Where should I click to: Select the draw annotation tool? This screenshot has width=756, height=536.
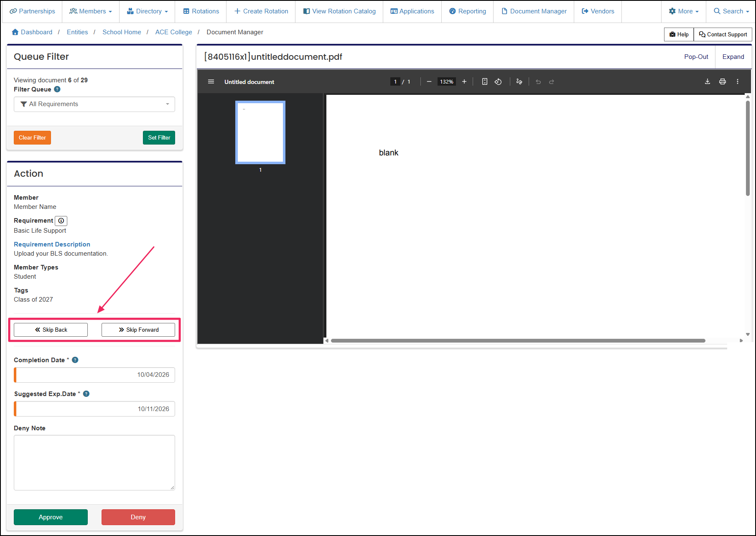coord(519,82)
